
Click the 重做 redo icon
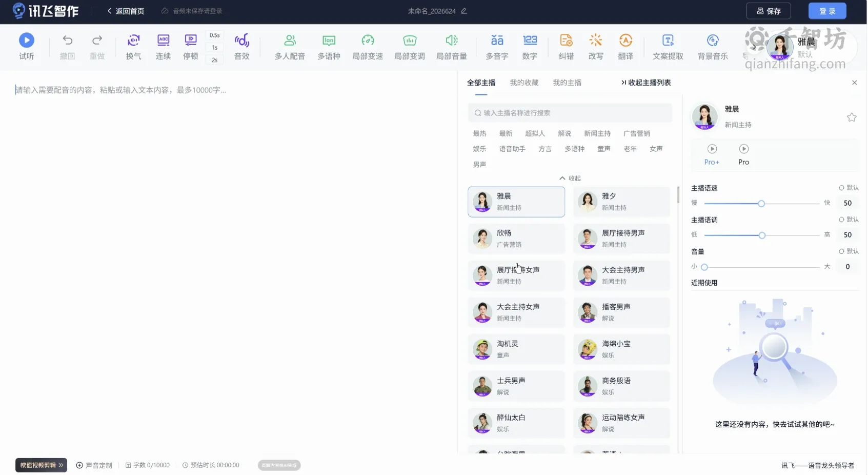coord(97,40)
